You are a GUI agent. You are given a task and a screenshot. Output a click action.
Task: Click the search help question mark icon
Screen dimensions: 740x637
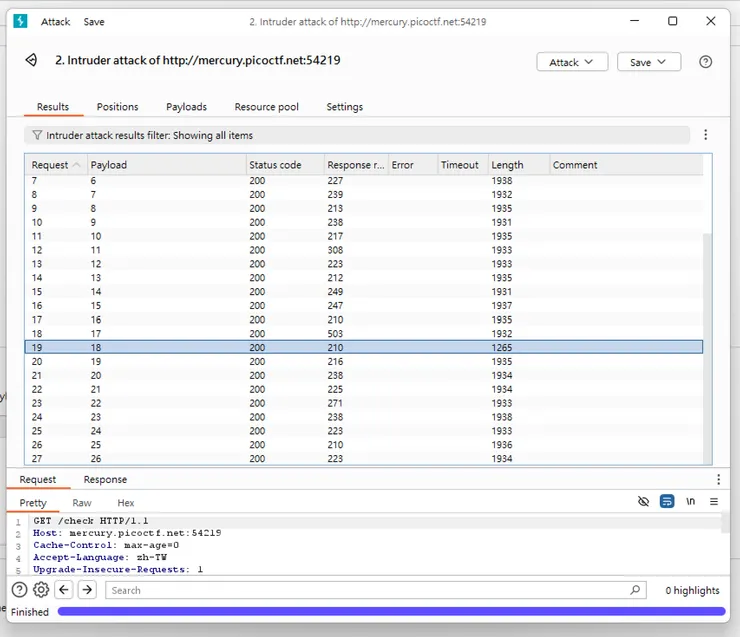click(19, 590)
